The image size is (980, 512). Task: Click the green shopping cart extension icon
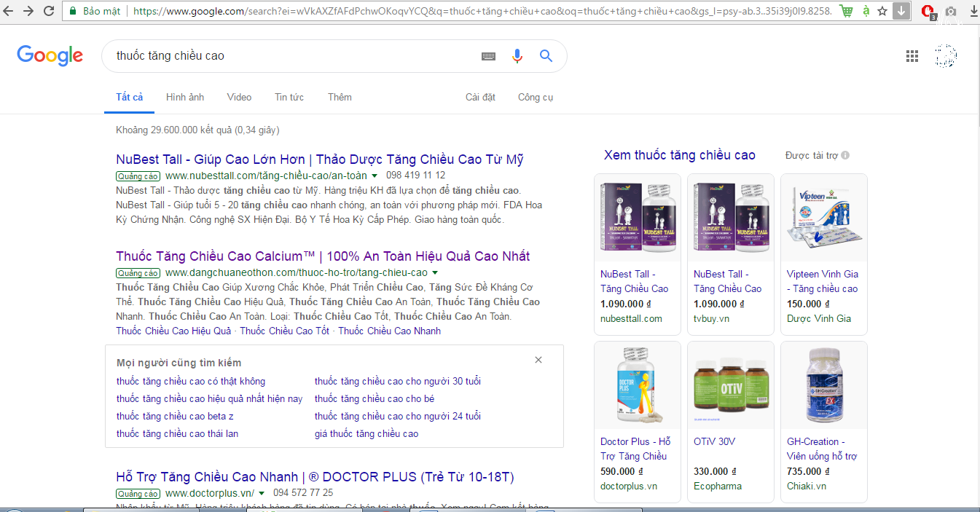[846, 11]
